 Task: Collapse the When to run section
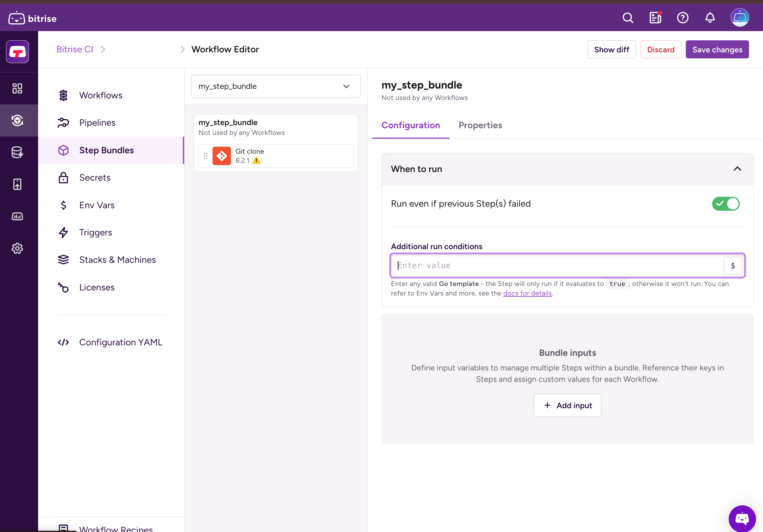coord(737,169)
